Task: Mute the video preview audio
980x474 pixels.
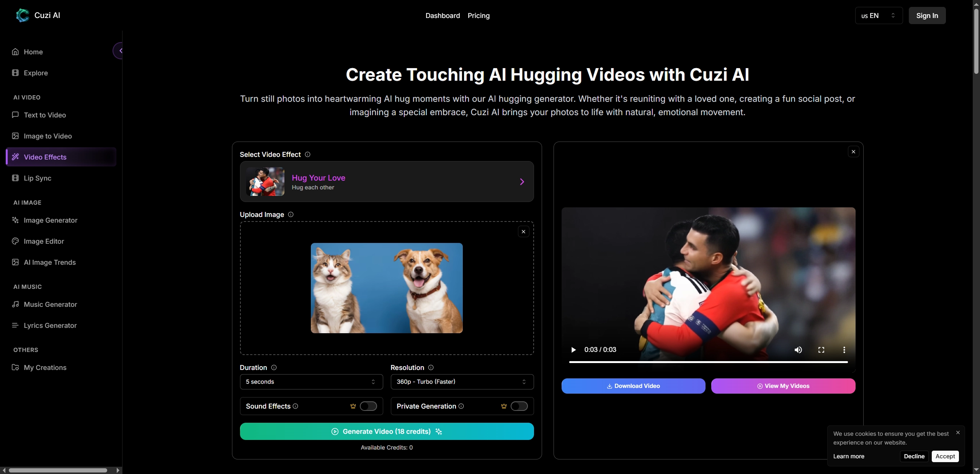Action: pyautogui.click(x=799, y=350)
